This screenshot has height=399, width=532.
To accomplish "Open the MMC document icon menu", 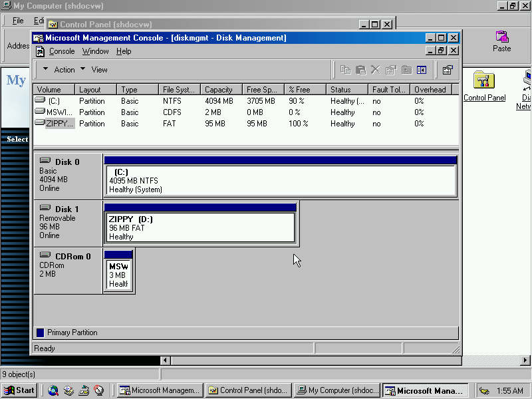I will [x=40, y=51].
